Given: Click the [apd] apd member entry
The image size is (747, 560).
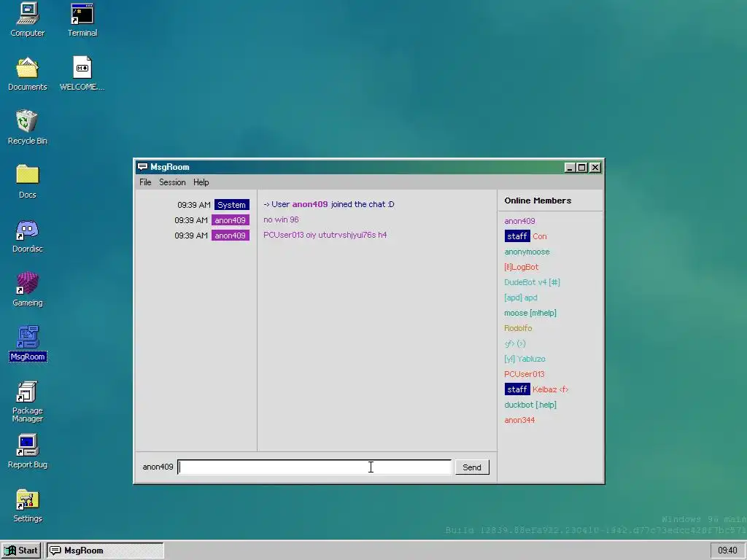Looking at the screenshot, I should coord(521,297).
